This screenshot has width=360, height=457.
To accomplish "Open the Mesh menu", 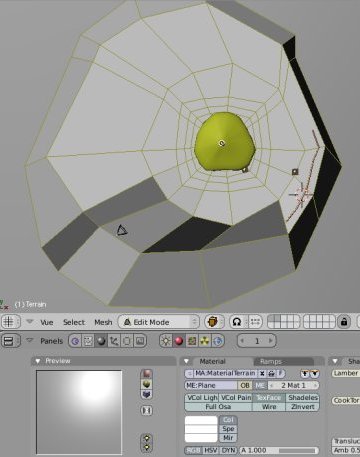I will pyautogui.click(x=103, y=322).
